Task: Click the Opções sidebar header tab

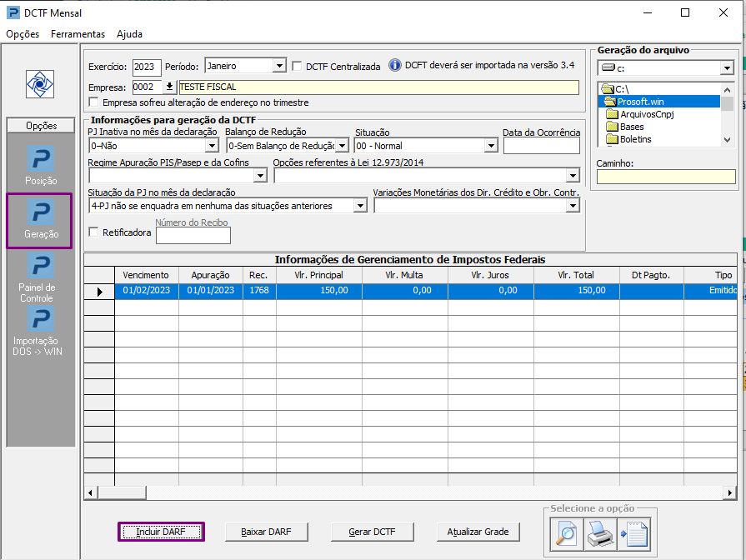Action: click(x=41, y=126)
